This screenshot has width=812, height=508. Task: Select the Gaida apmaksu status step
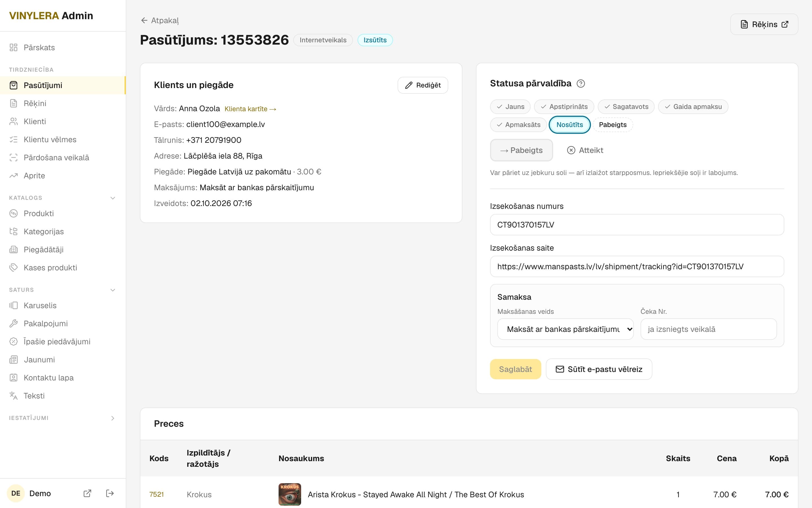(693, 106)
